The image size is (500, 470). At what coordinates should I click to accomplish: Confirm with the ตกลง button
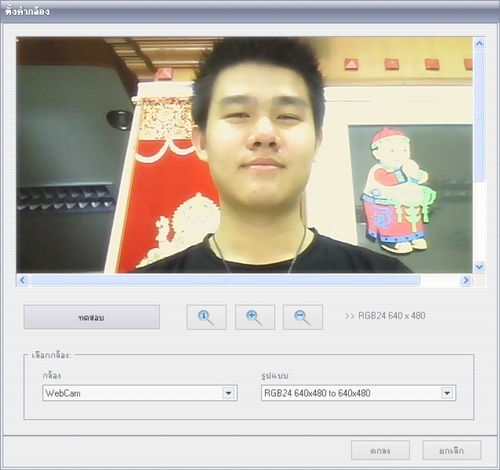click(x=380, y=450)
